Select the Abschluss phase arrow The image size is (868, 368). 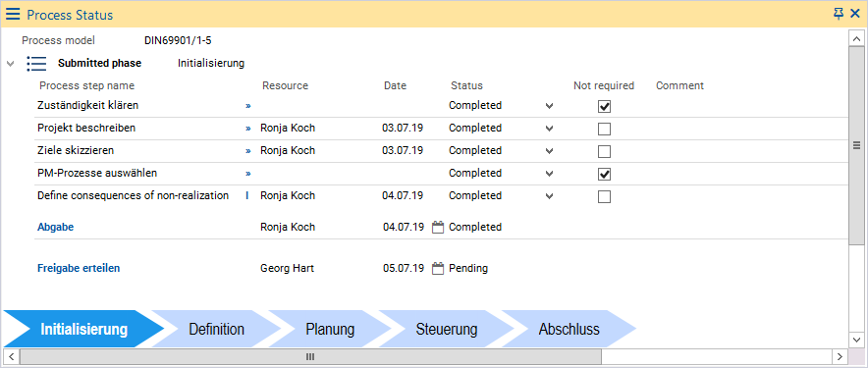coord(570,330)
